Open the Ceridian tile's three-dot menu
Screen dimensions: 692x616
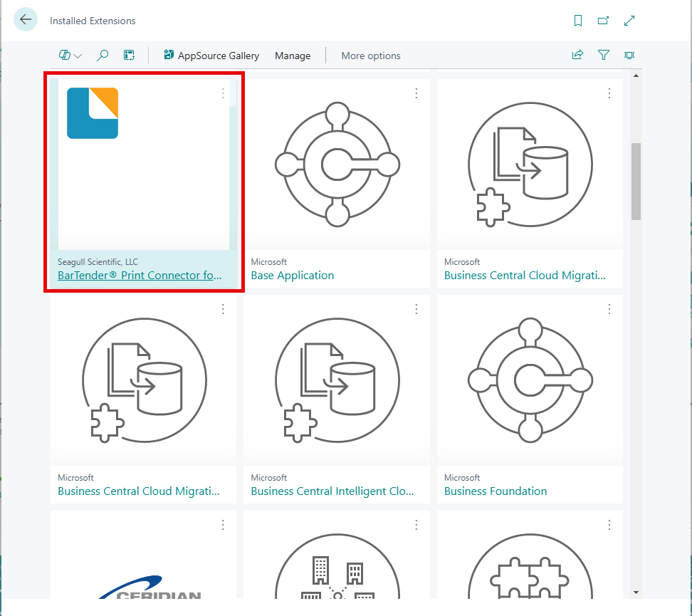223,525
